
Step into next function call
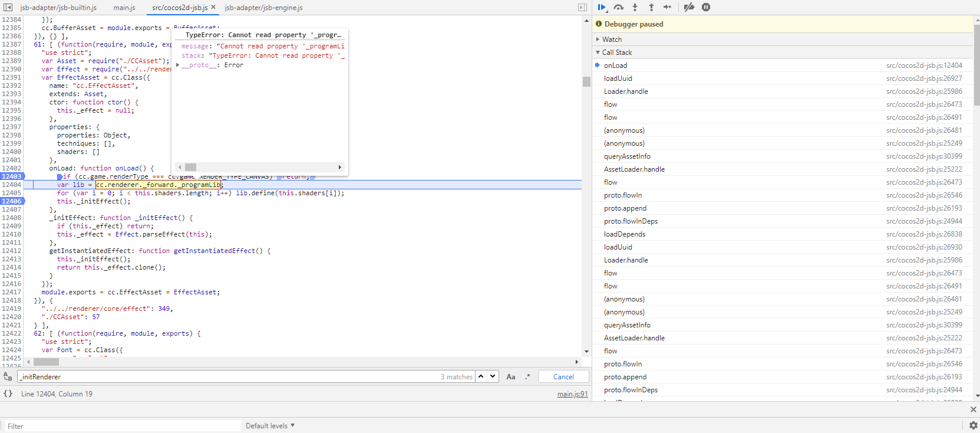pos(635,7)
